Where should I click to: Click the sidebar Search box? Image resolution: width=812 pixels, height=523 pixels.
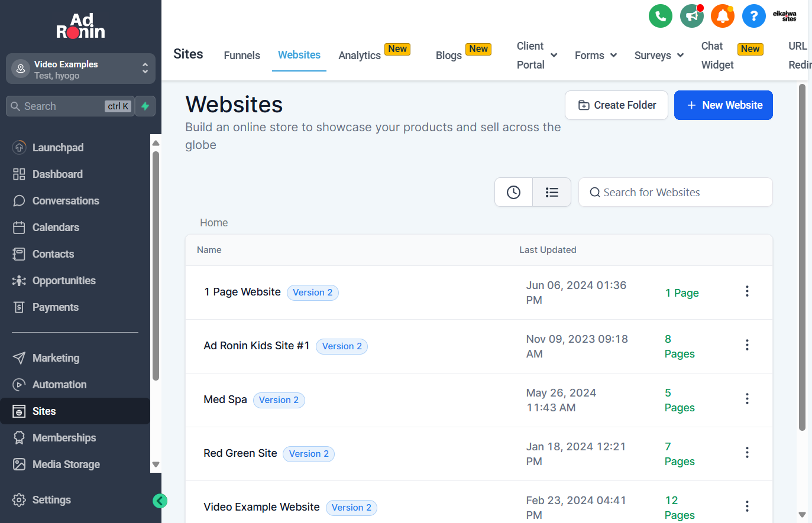(x=70, y=106)
